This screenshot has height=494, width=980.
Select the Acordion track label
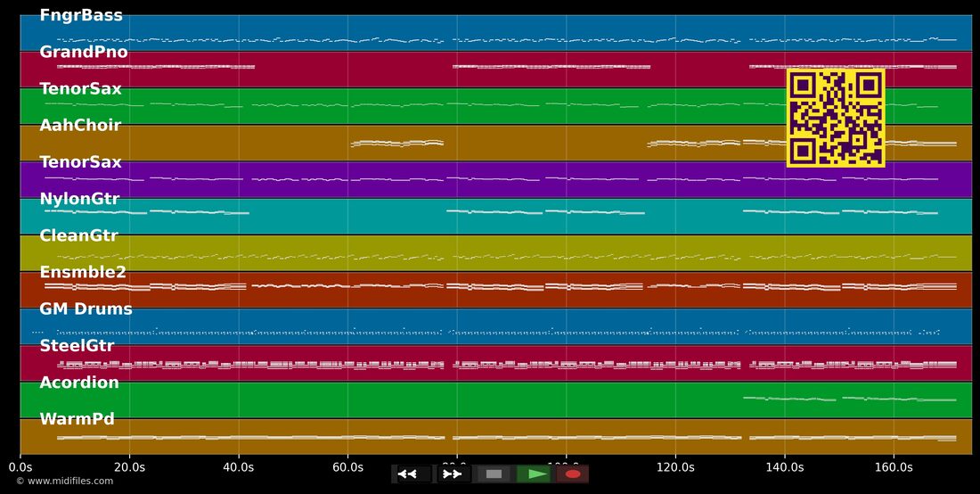click(x=79, y=383)
